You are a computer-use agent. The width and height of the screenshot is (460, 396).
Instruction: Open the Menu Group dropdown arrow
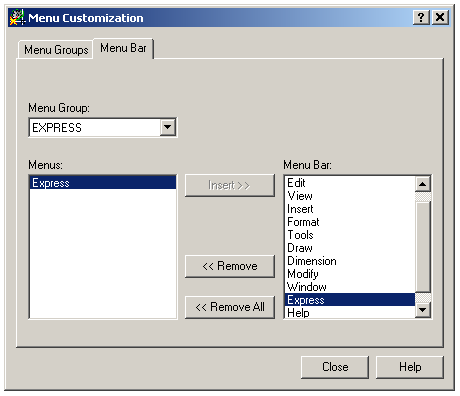coord(167,127)
